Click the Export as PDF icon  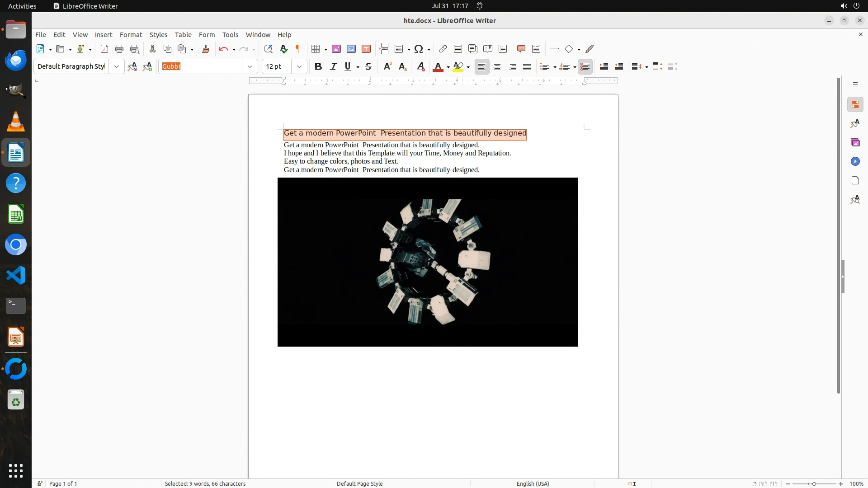(x=104, y=49)
